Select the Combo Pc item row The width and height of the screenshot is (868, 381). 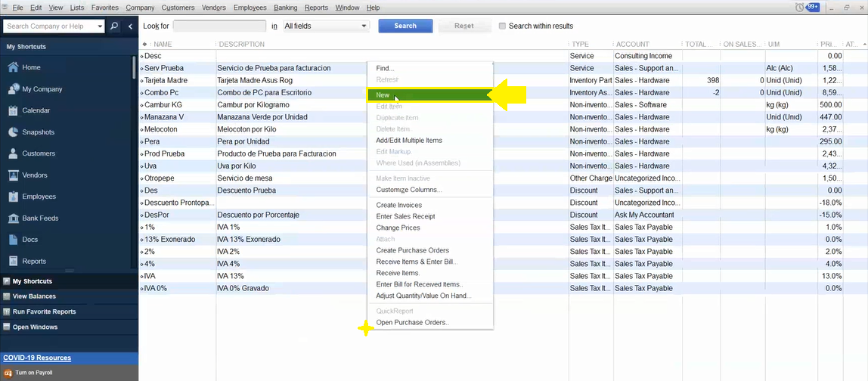click(x=504, y=92)
